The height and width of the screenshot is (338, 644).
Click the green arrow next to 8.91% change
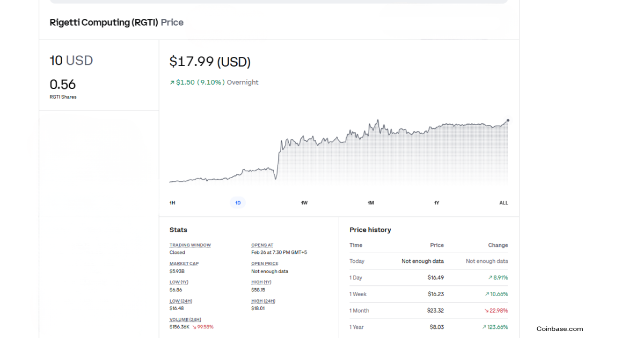tap(490, 278)
